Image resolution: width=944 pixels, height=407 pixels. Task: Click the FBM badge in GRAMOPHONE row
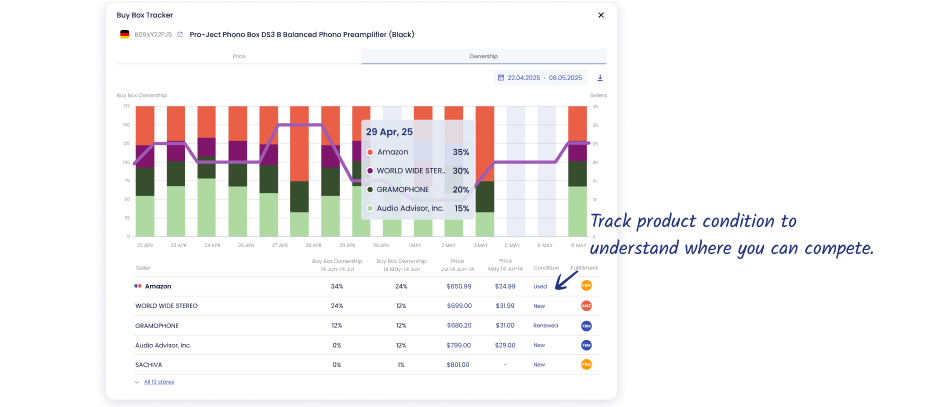point(586,326)
